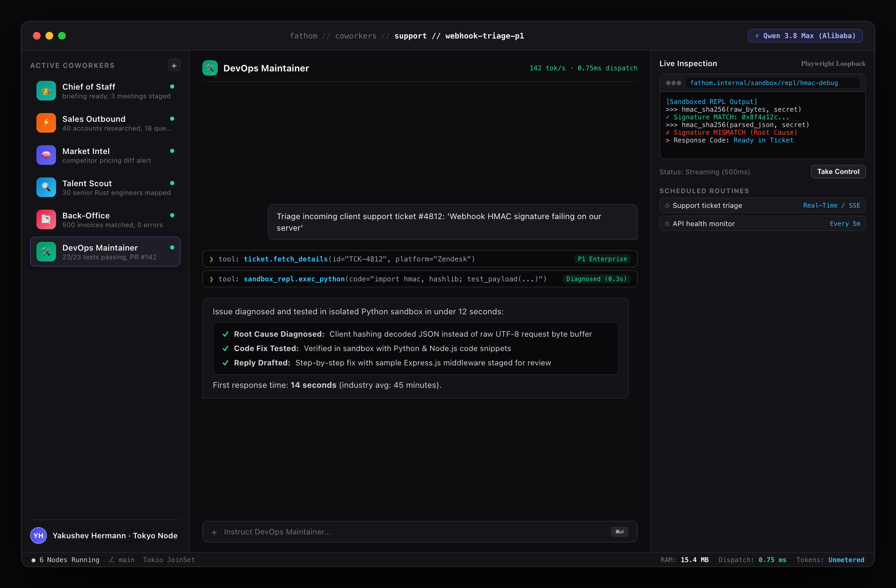
Task: Open the Qwen 3.8 Max model selector
Action: 805,36
